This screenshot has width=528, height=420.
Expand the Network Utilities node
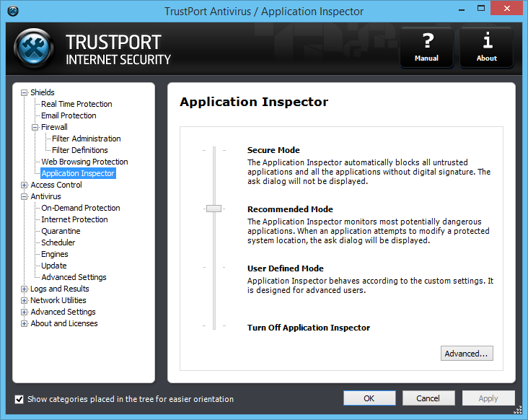[25, 300]
